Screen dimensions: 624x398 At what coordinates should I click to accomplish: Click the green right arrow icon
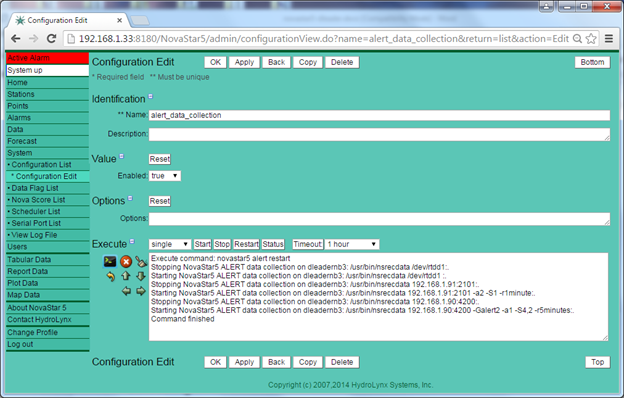pyautogui.click(x=141, y=291)
